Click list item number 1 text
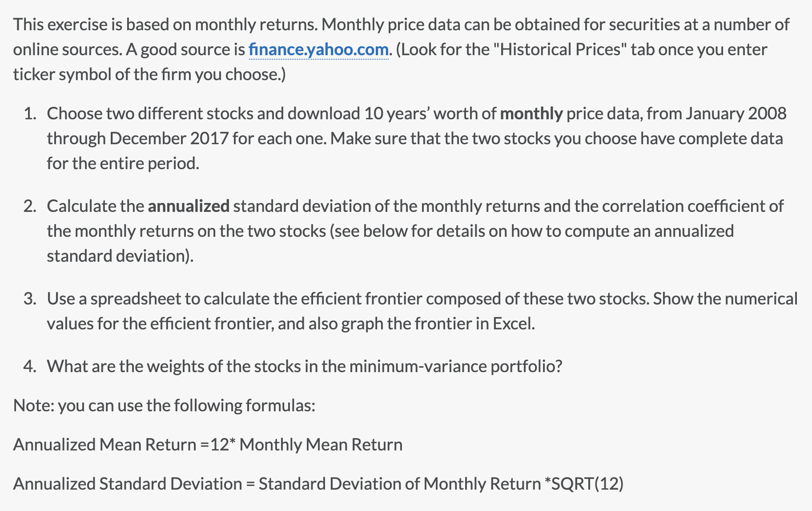This screenshot has height=511, width=812. coord(267,114)
